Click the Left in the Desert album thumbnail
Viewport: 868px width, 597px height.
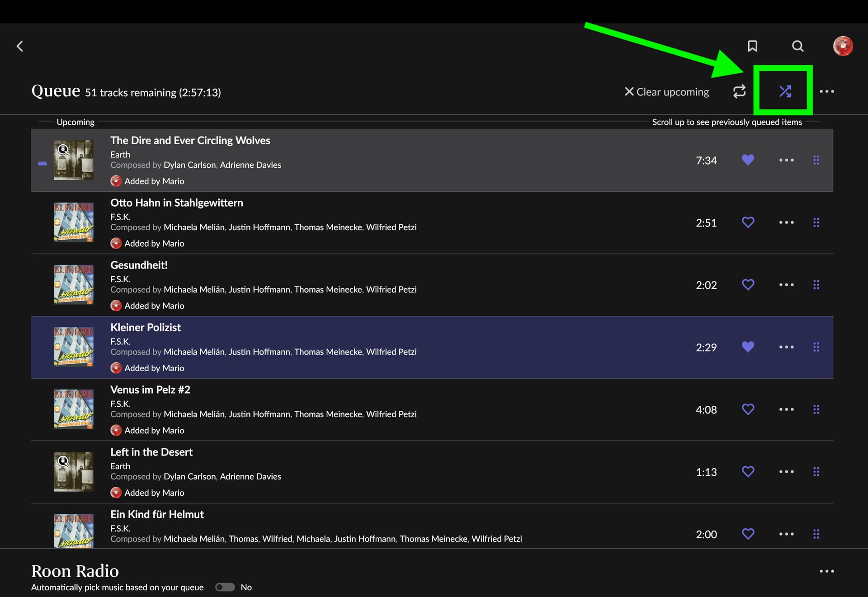coord(73,471)
